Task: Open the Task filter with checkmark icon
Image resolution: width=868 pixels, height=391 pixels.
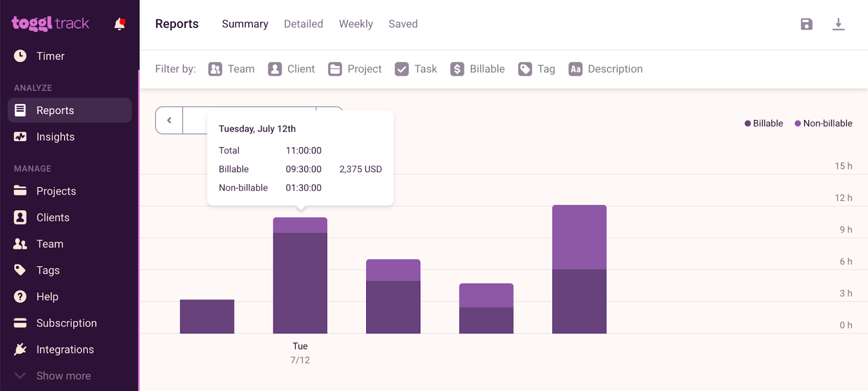Action: pos(416,69)
